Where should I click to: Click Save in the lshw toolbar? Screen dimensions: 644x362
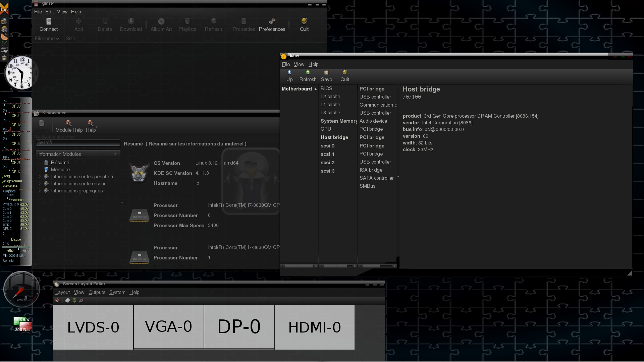pyautogui.click(x=326, y=76)
